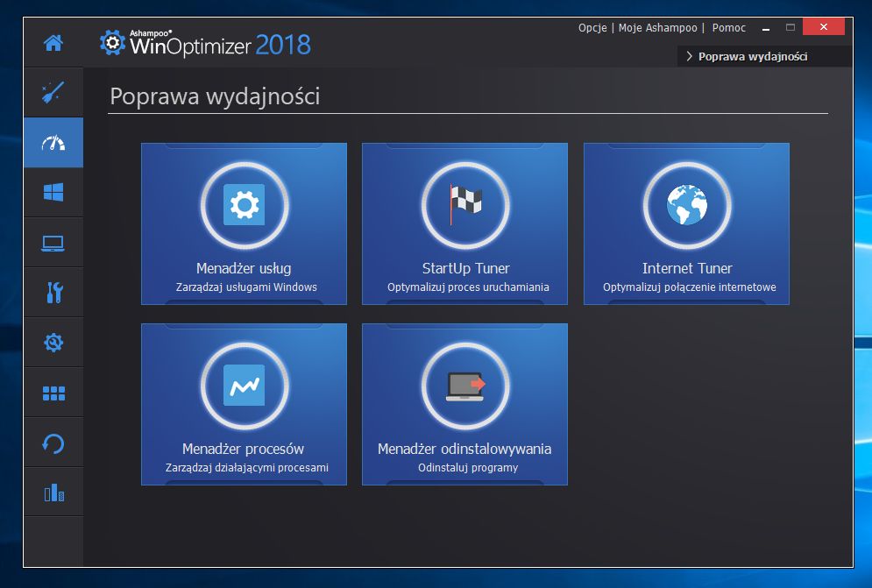Screen dimensions: 872x588
Task: Open the home icon in sidebar
Action: (x=53, y=43)
